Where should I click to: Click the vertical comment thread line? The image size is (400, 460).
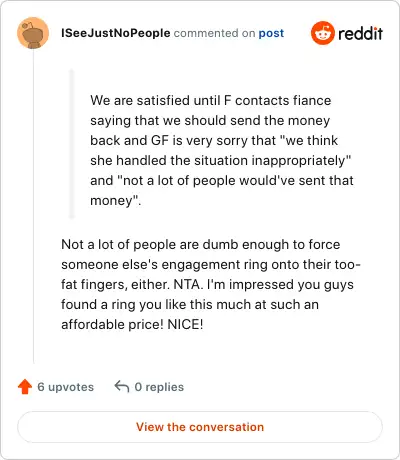[x=33, y=207]
